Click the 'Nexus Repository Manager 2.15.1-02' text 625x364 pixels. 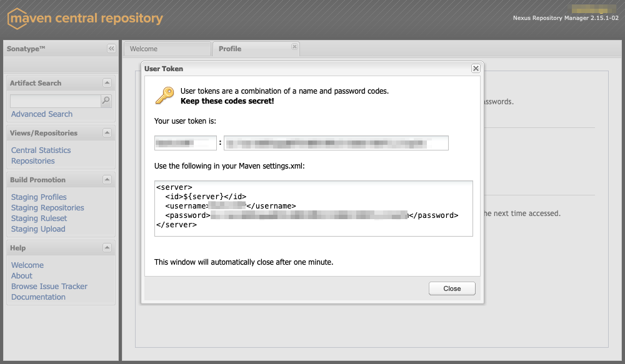coord(566,18)
